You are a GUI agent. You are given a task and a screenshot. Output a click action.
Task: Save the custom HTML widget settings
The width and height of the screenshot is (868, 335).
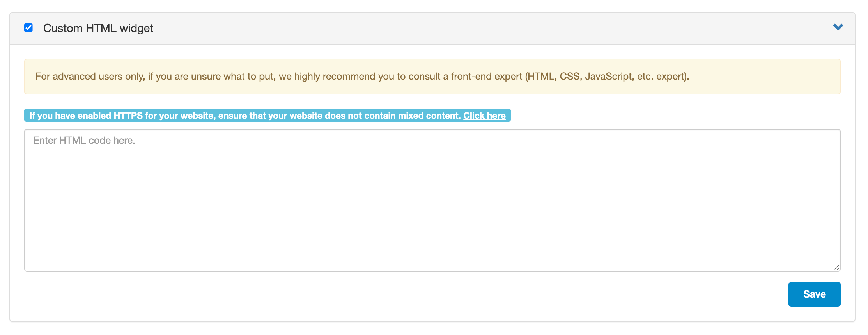(814, 294)
